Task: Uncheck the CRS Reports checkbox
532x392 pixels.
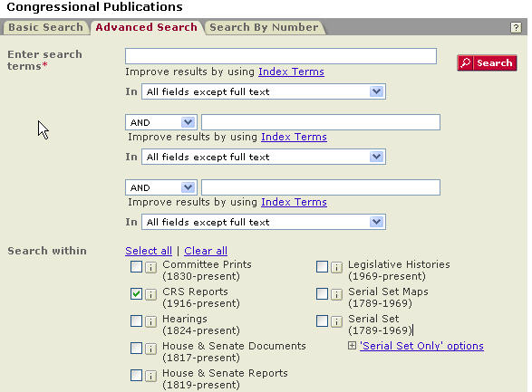Action: click(136, 293)
